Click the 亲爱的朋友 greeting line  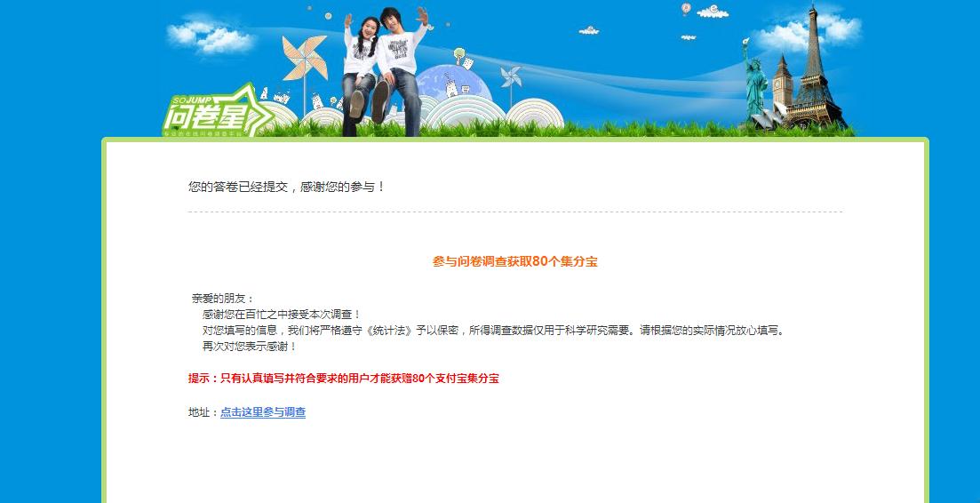[x=223, y=299]
